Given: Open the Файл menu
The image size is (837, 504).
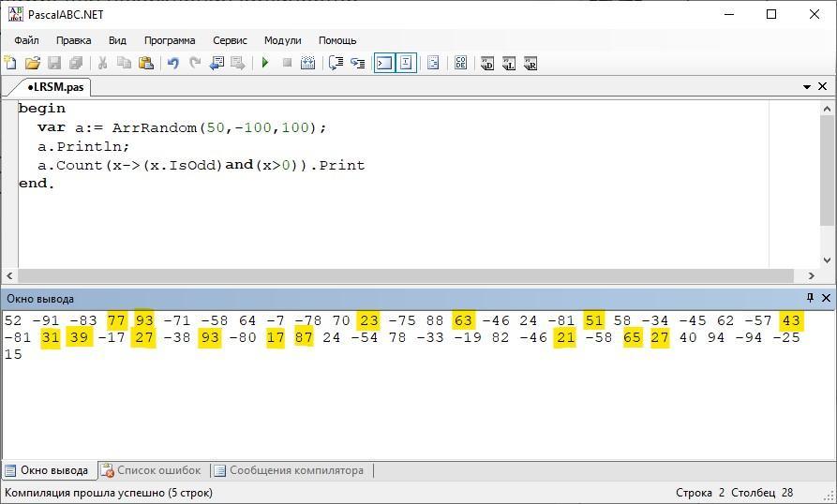Looking at the screenshot, I should pos(26,40).
